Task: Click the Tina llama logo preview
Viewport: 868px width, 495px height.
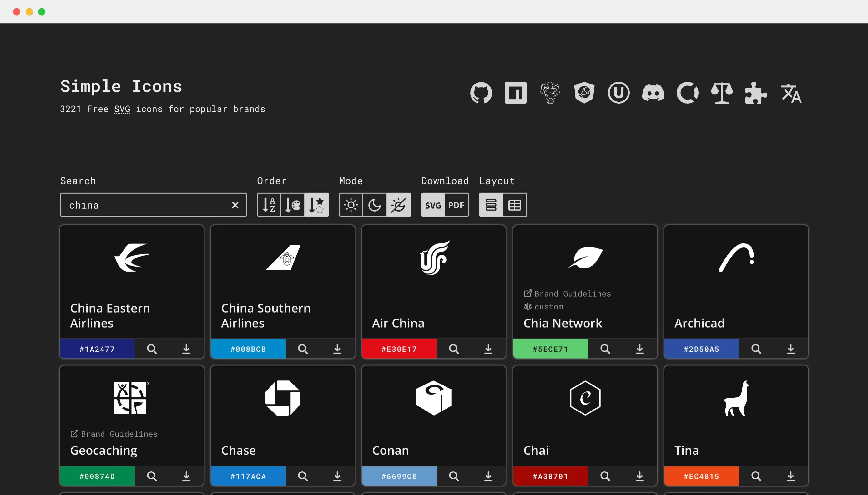Action: point(736,398)
